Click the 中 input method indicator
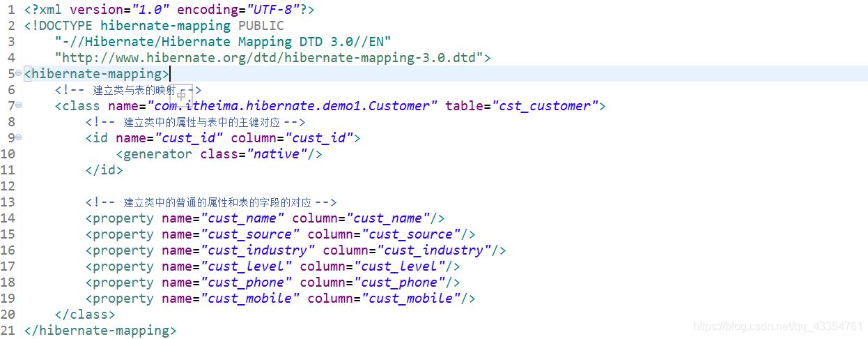The width and height of the screenshot is (868, 339). point(182,95)
